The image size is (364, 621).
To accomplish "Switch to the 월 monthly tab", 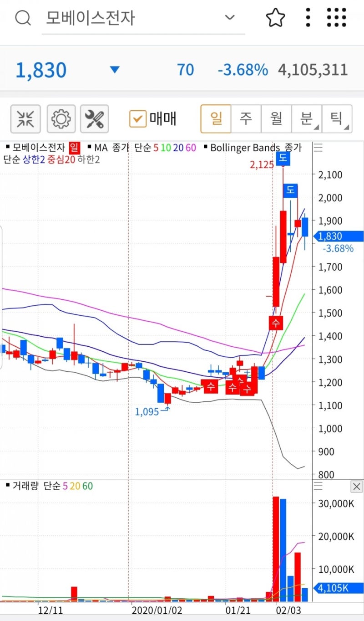I will tap(276, 119).
